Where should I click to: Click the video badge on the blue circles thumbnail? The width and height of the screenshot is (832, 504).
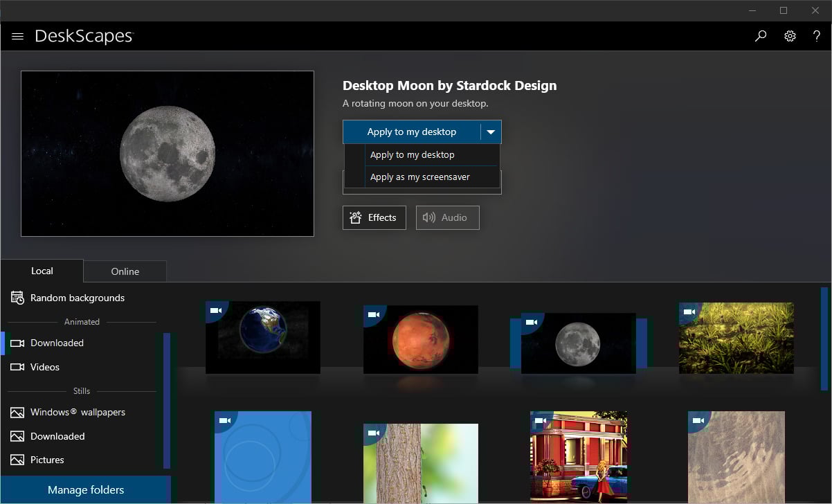click(x=224, y=420)
